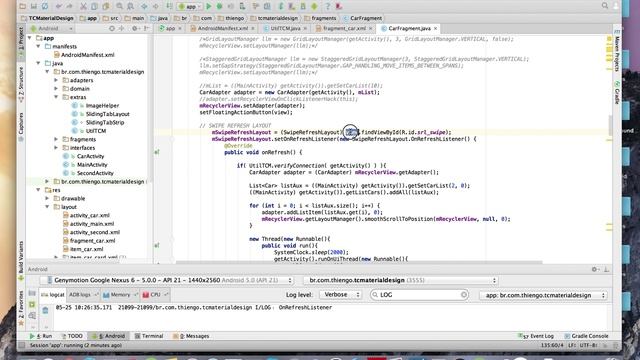The image size is (640, 360).
Task: Close the CarFragment.java tab
Action: [436, 29]
